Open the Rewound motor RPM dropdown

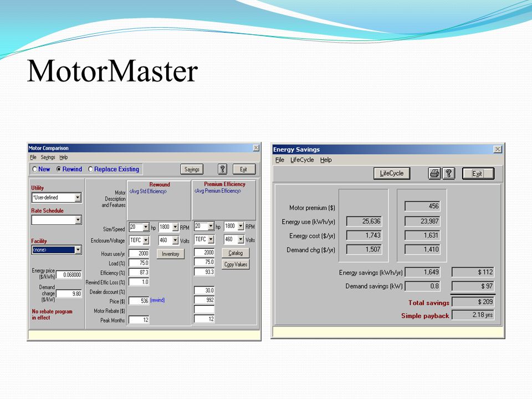click(x=176, y=227)
